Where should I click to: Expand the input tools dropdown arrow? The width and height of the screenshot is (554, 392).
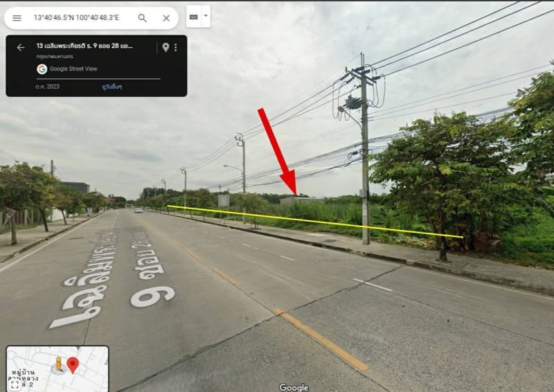(206, 16)
